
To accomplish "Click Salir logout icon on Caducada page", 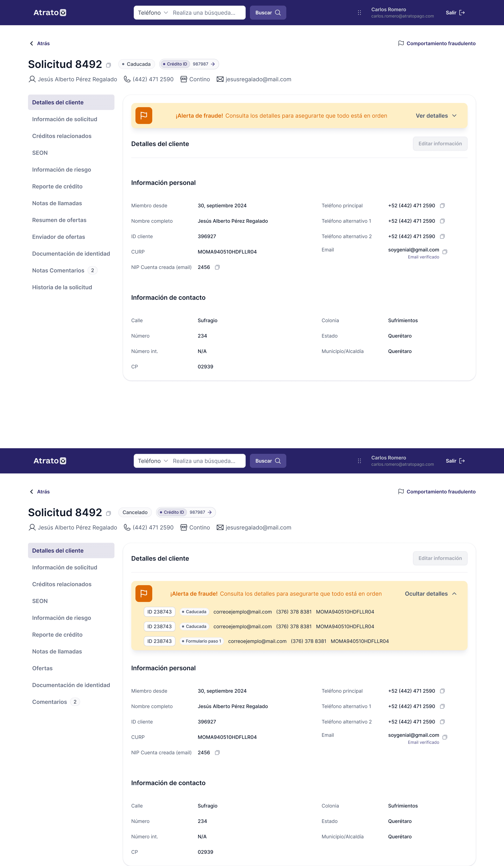I will coord(462,13).
